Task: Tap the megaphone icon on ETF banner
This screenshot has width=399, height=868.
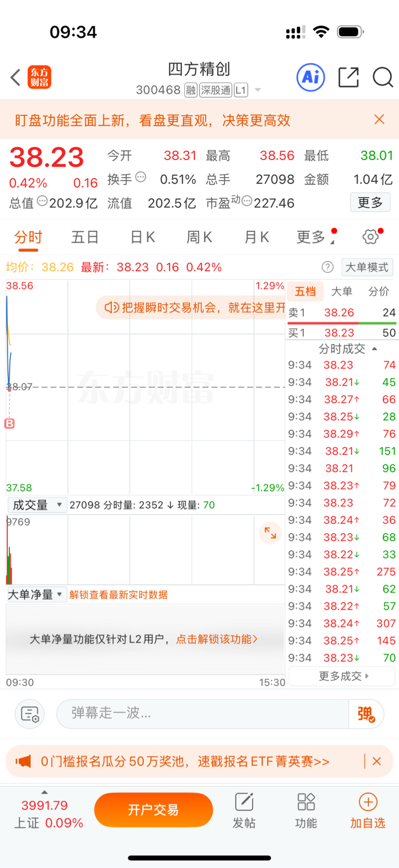Action: click(23, 761)
